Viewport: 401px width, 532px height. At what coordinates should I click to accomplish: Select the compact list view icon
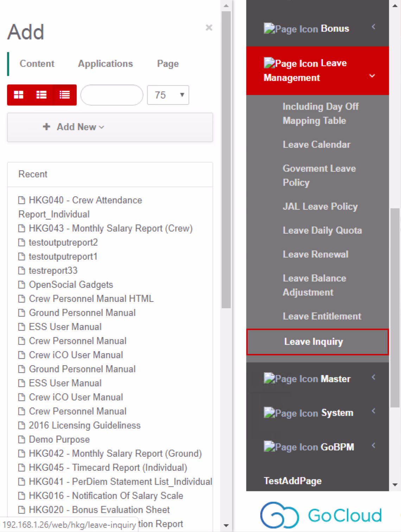coord(64,95)
